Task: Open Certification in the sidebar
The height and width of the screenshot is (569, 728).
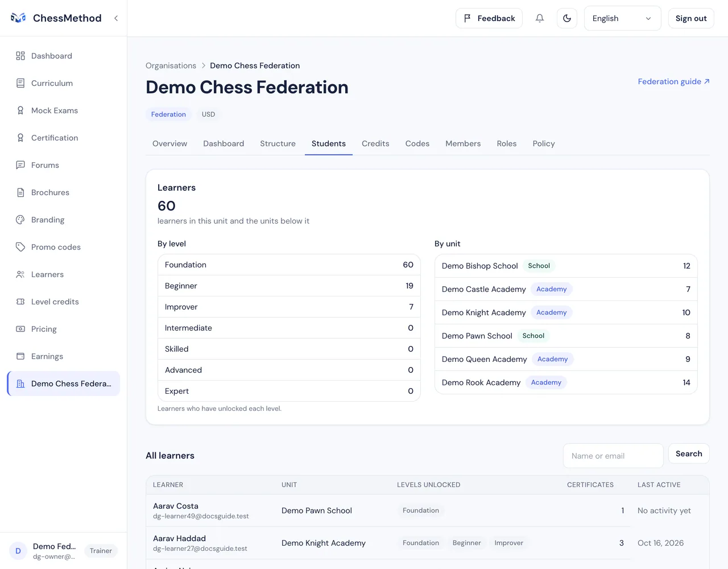Action: coord(63,138)
